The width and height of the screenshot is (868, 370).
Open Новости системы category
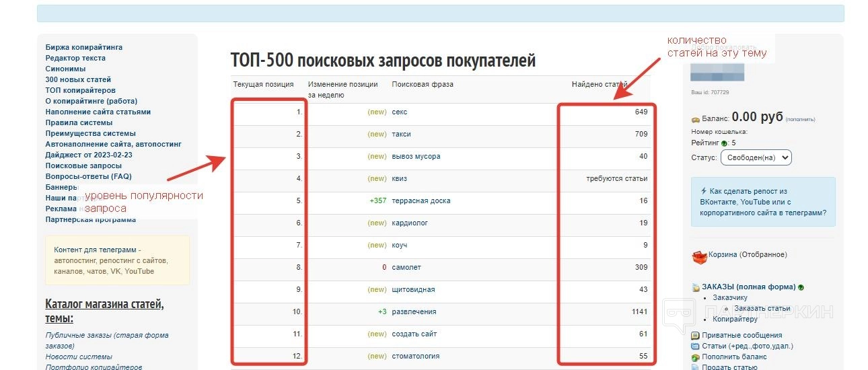[79, 357]
